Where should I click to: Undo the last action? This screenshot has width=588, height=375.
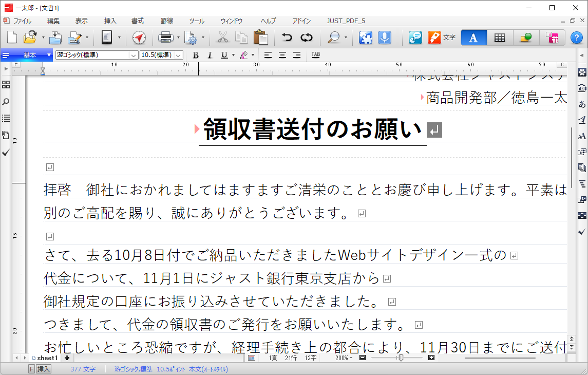287,37
